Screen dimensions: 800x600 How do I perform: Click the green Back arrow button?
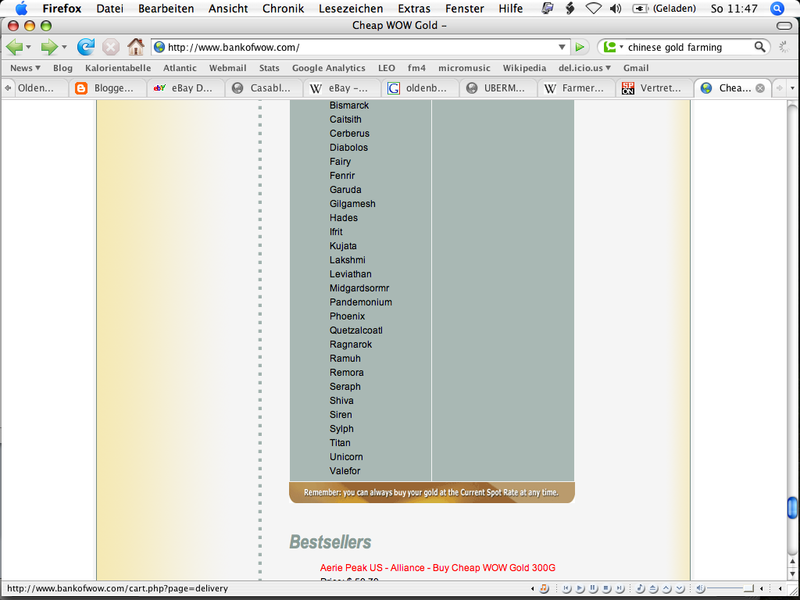[x=14, y=47]
